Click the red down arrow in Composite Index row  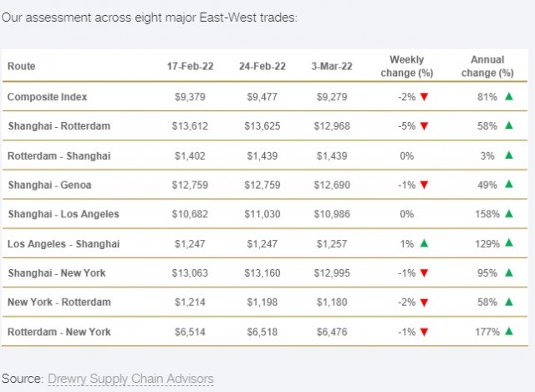coord(424,97)
